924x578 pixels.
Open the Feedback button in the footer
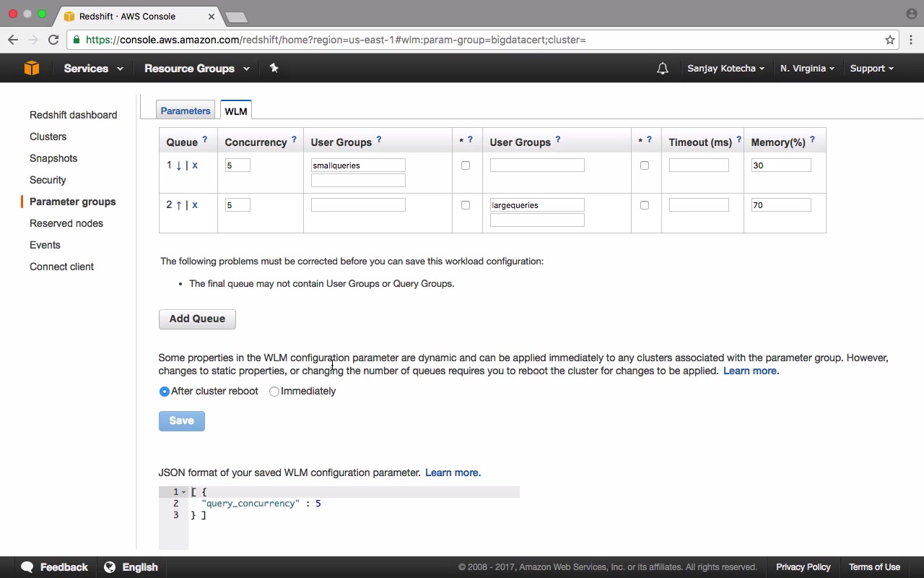click(54, 567)
